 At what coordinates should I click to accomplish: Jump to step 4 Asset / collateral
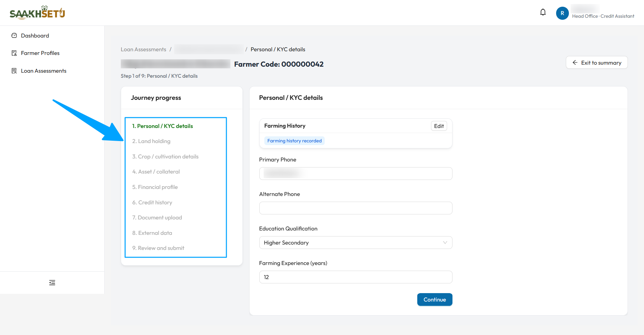click(x=156, y=172)
